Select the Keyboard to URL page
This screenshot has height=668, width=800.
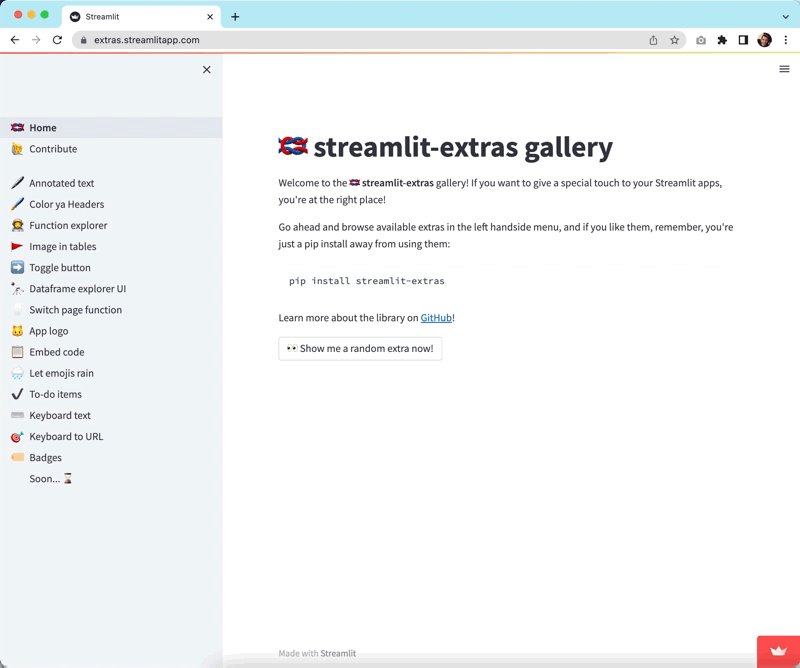[65, 436]
